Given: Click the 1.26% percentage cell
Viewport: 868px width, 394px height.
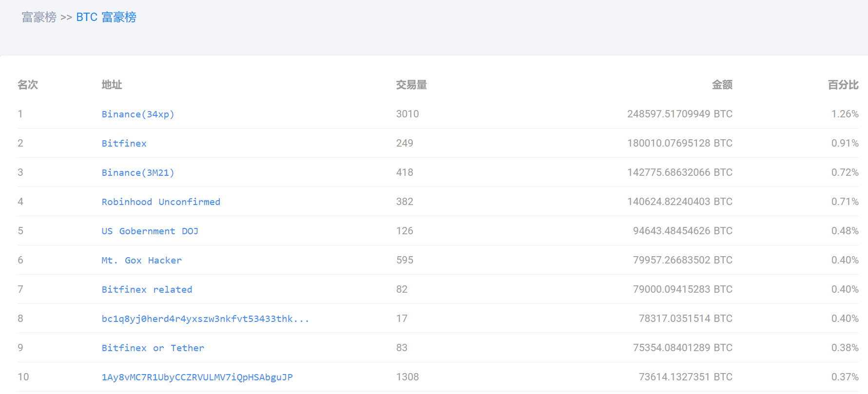Looking at the screenshot, I should click(x=845, y=114).
